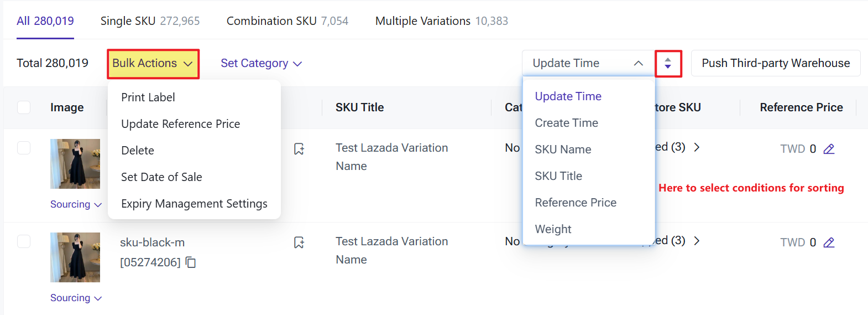Screen dimensions: 868x315
Task: Click the bookmark icon in first row
Action: click(299, 149)
